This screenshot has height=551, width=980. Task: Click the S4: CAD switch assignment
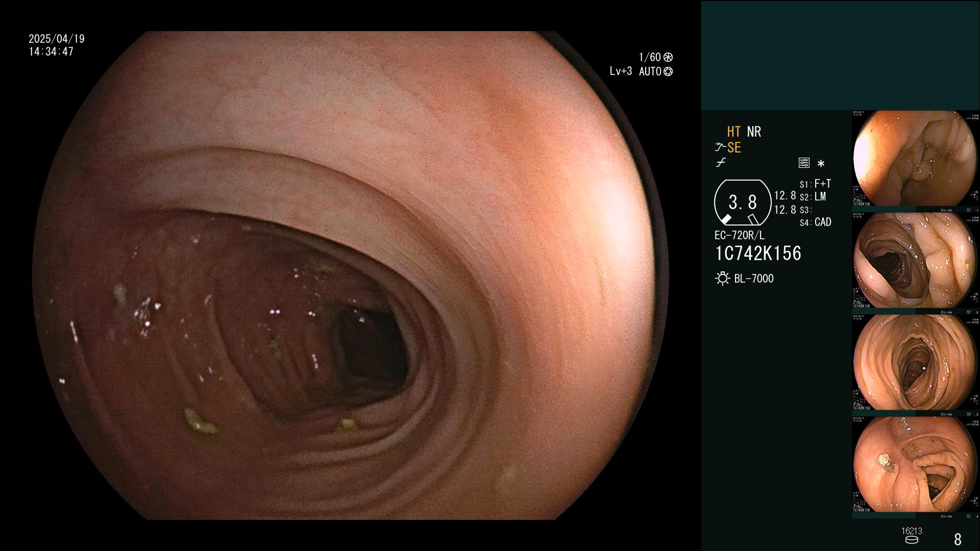815,222
